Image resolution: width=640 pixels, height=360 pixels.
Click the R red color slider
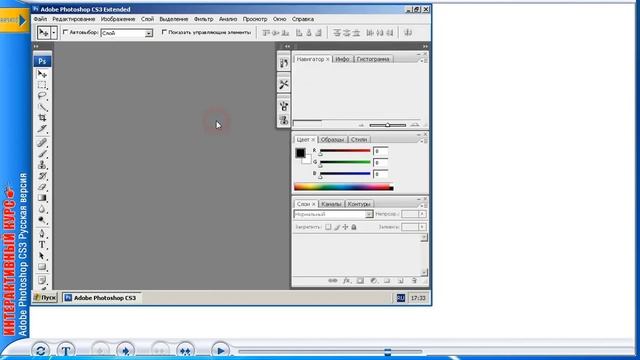[345, 151]
